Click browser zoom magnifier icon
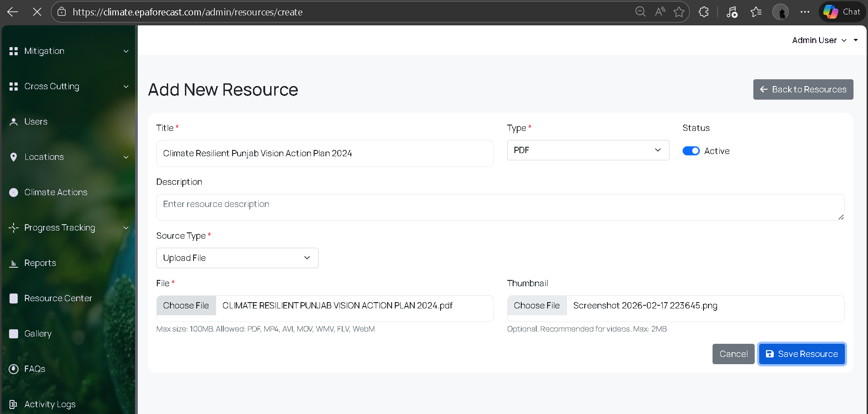This screenshot has height=414, width=868. (640, 12)
